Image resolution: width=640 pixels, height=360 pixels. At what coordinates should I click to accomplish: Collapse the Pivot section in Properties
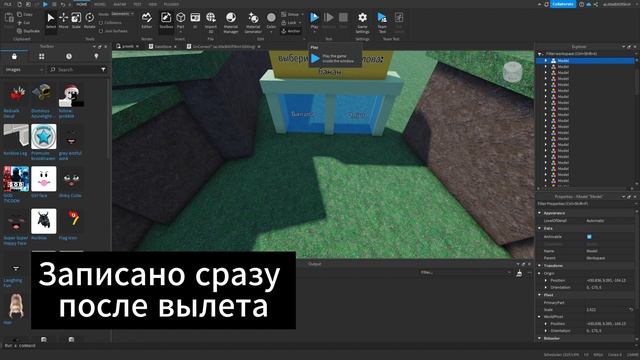pos(540,295)
